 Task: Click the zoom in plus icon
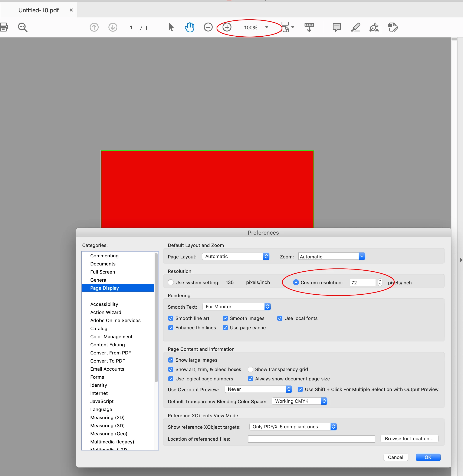pos(227,27)
